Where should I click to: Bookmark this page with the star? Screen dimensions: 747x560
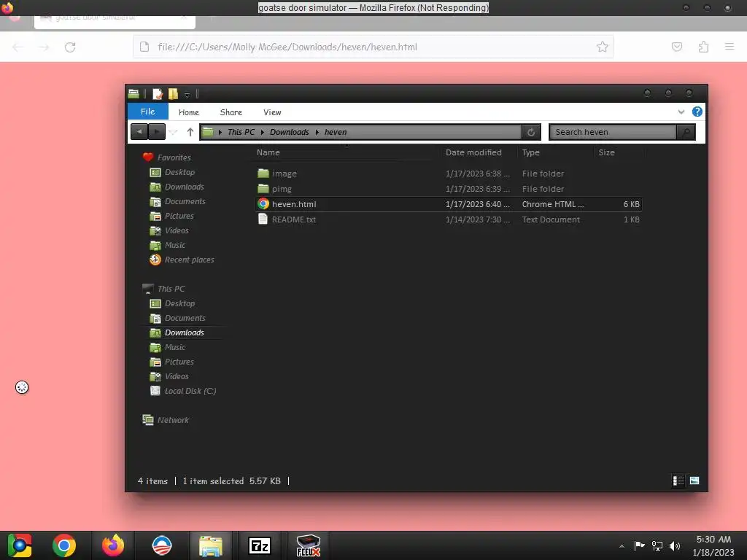point(602,47)
